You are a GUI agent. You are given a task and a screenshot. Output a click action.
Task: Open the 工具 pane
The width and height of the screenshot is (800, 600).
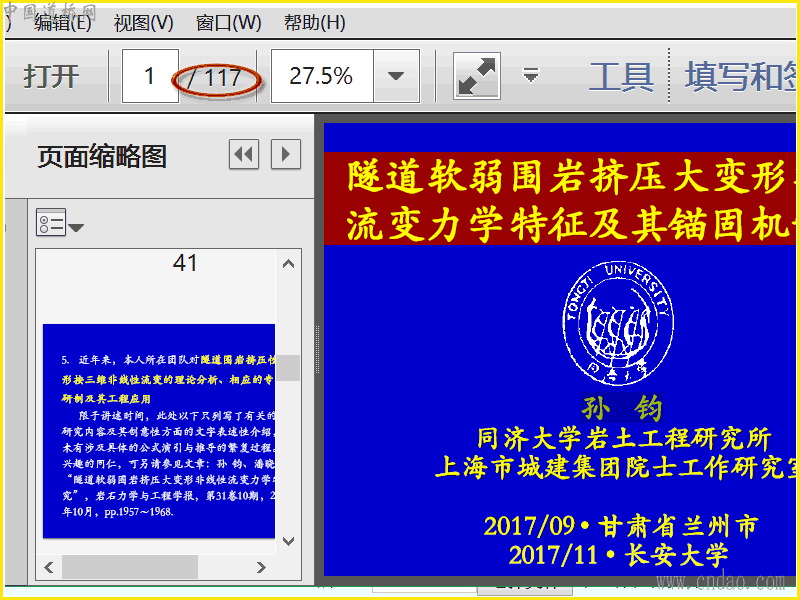[621, 77]
